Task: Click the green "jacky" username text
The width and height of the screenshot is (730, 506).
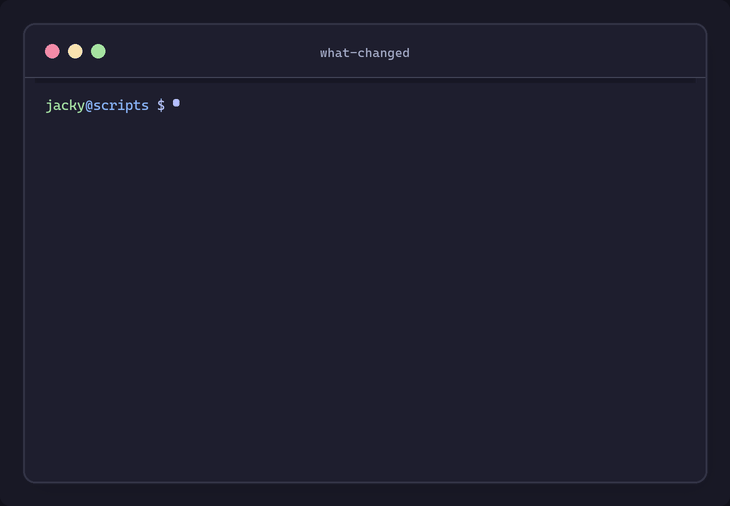Action: 65,105
